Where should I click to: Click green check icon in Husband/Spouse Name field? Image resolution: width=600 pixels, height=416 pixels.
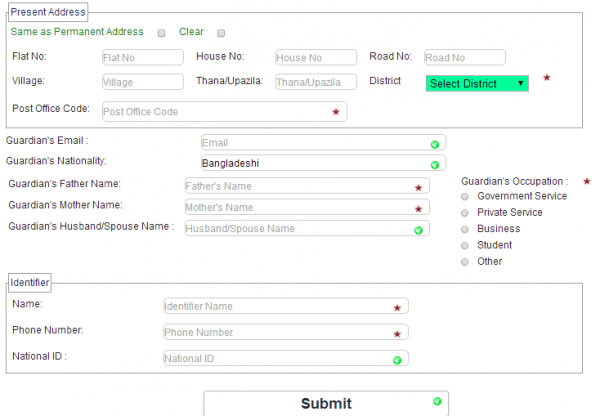tap(419, 229)
